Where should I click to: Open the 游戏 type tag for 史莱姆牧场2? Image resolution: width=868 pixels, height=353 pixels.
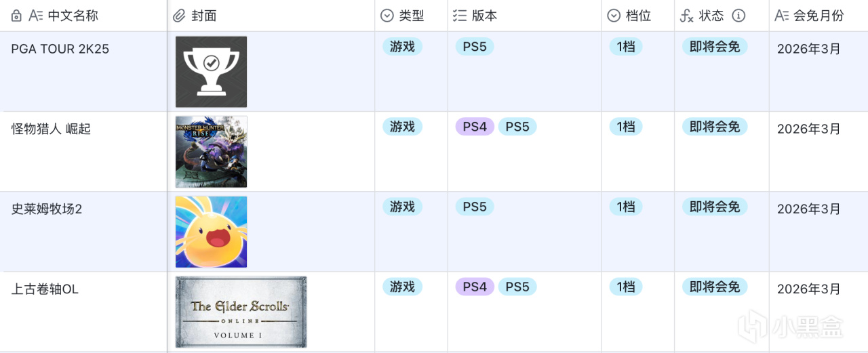click(402, 207)
